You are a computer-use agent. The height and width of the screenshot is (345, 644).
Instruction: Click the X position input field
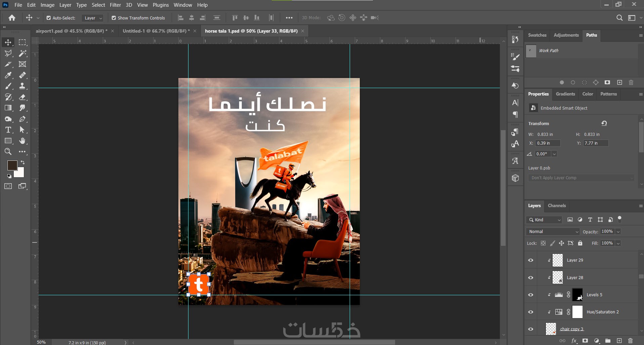click(x=548, y=143)
